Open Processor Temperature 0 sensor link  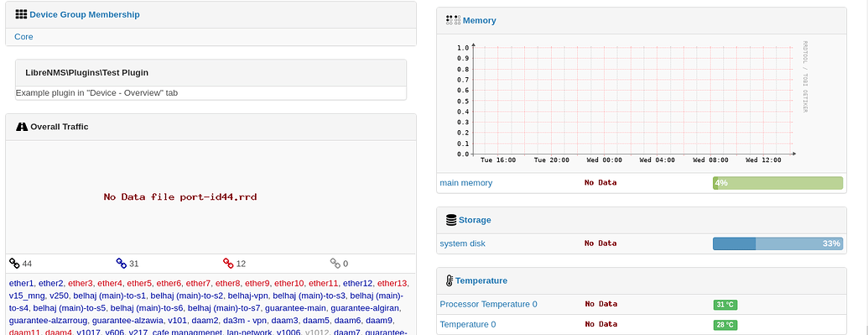(x=489, y=304)
